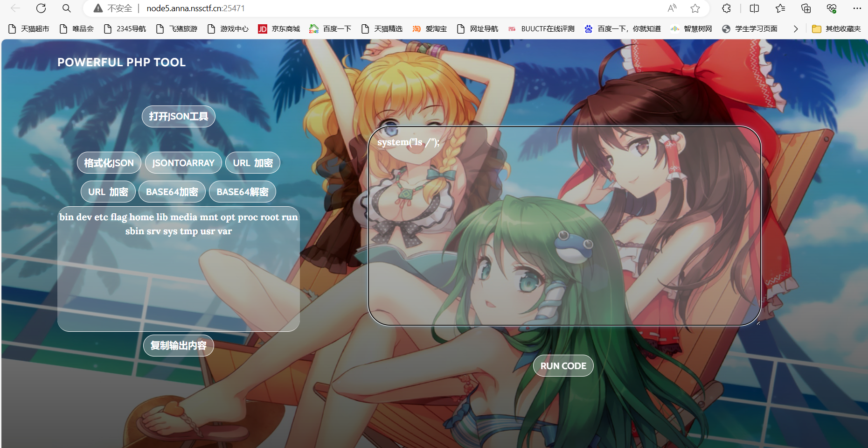Focus the PHP code textarea containing system("ls /")

565,226
